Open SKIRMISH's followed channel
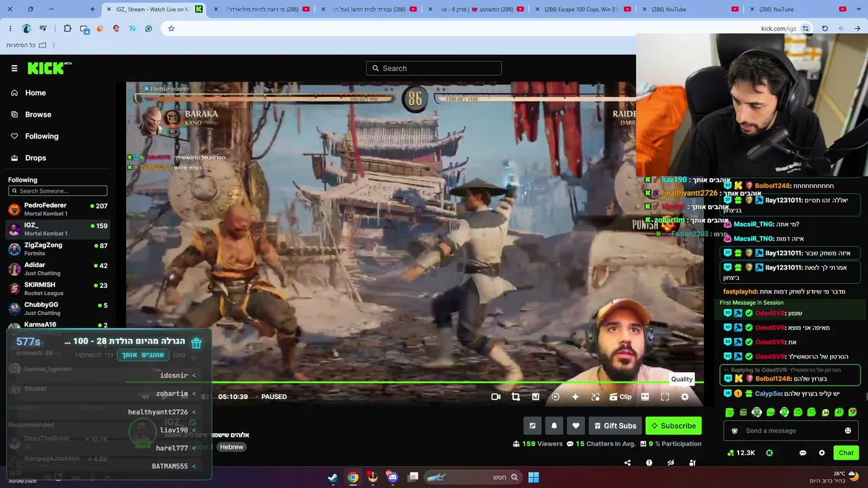The image size is (868, 488). (x=58, y=289)
